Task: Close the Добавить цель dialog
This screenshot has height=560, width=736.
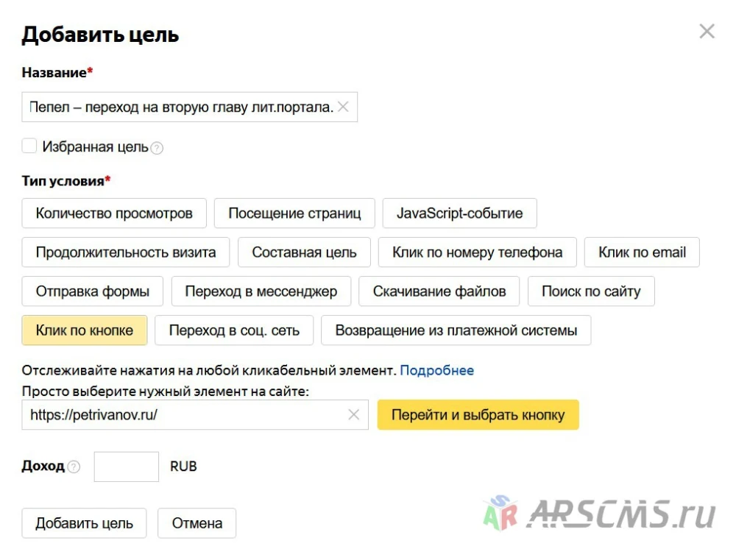Action: pyautogui.click(x=707, y=32)
